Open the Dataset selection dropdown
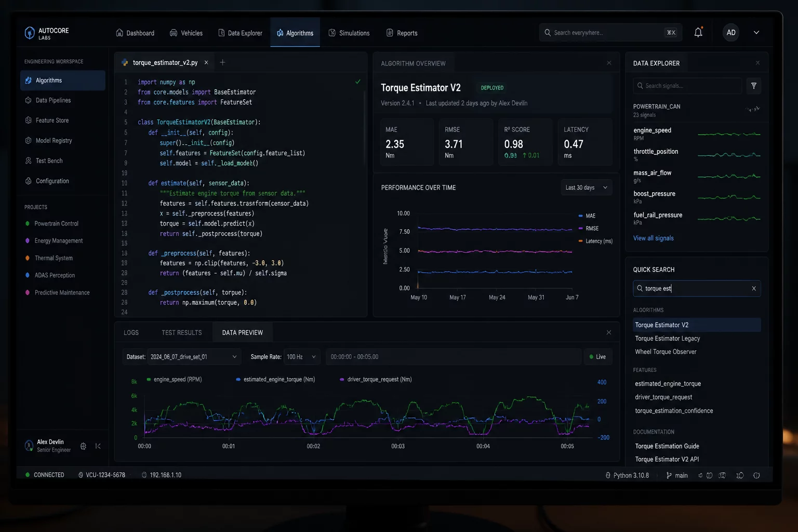Viewport: 798px width, 532px height. (194, 357)
